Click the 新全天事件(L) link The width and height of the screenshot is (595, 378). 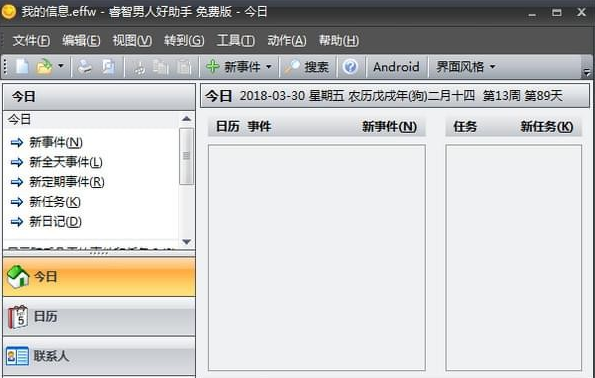(x=66, y=162)
